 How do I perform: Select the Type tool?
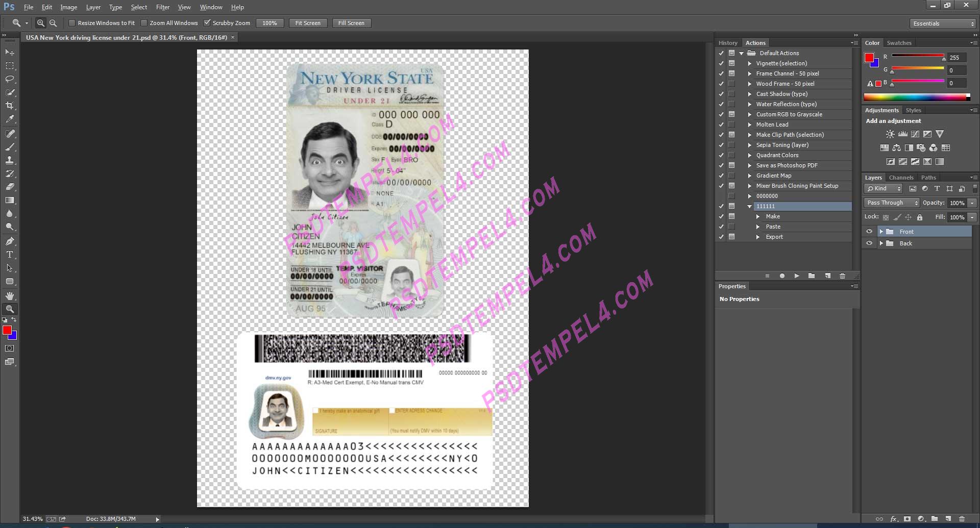click(x=10, y=254)
